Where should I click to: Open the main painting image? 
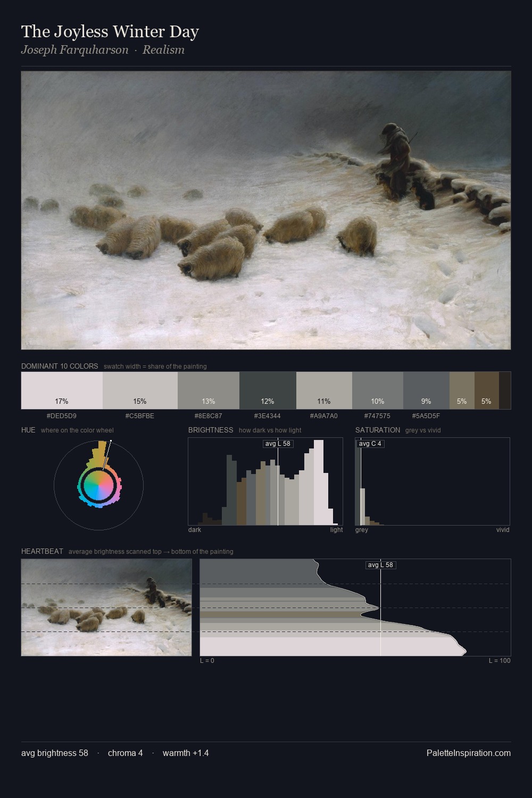(x=266, y=210)
